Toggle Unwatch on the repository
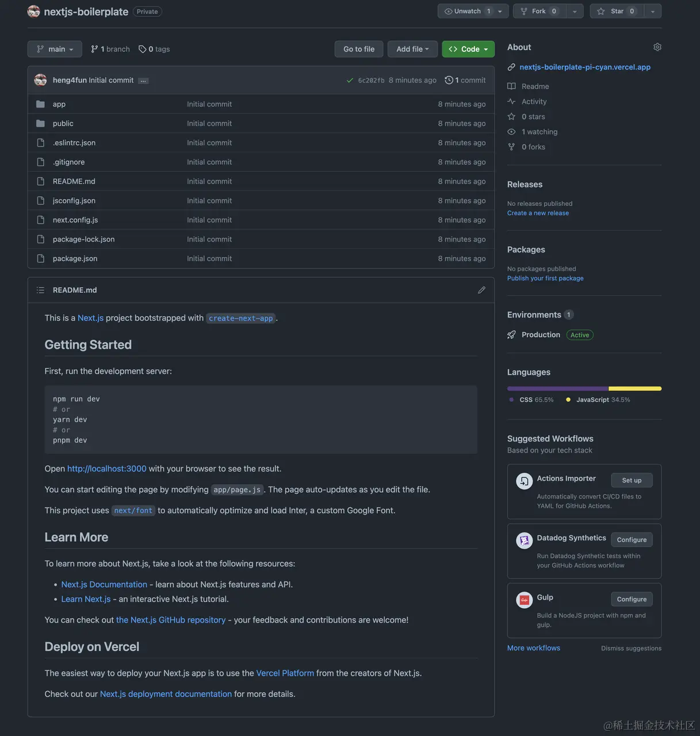This screenshot has height=736, width=700. pyautogui.click(x=469, y=11)
